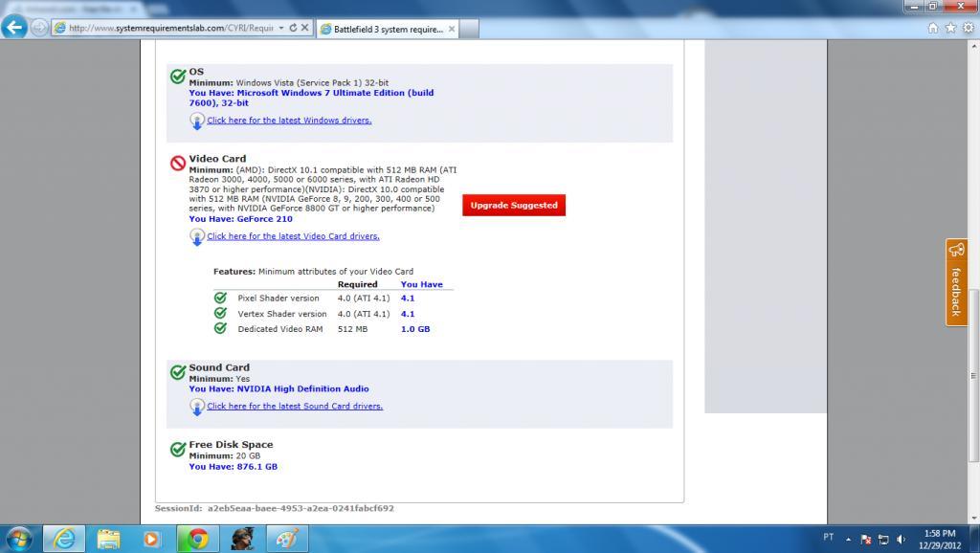Image resolution: width=980 pixels, height=553 pixels.
Task: Open volume speaker icon in tray
Action: pos(901,540)
